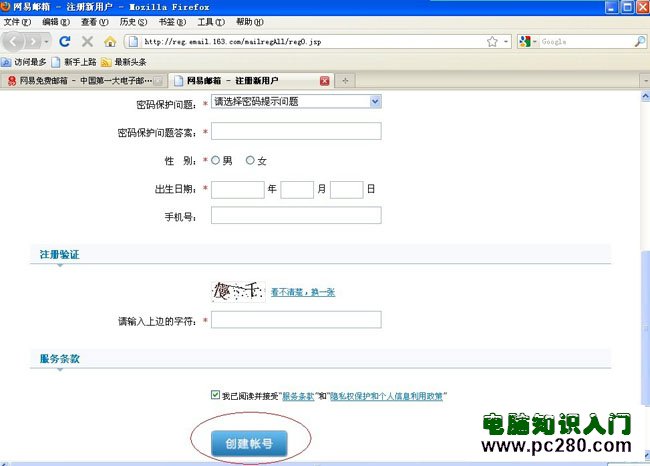The width and height of the screenshot is (650, 466).
Task: Switch to the 网易免费邮箱 tab
Action: click(x=80, y=80)
